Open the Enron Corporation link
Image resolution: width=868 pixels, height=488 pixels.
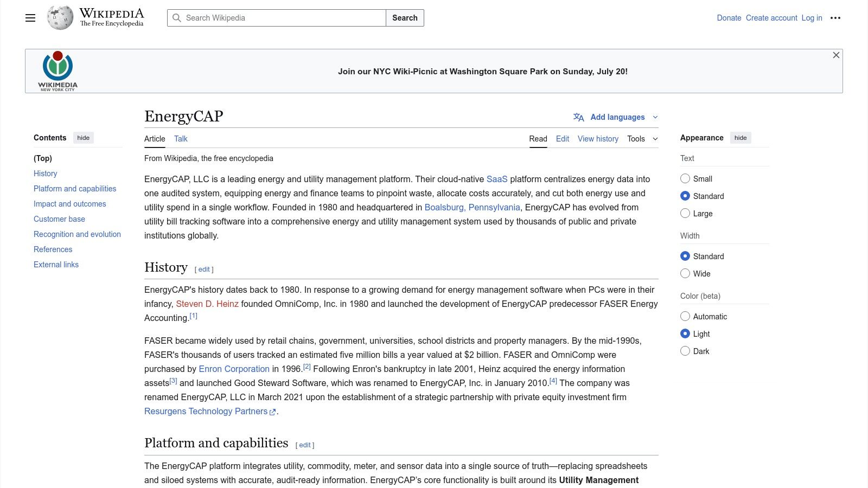coord(234,369)
